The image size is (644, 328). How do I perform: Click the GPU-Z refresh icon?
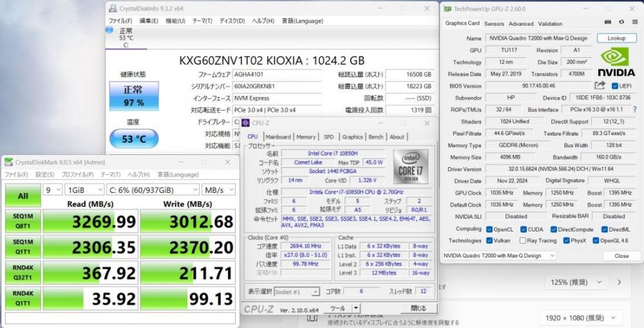pyautogui.click(x=621, y=22)
